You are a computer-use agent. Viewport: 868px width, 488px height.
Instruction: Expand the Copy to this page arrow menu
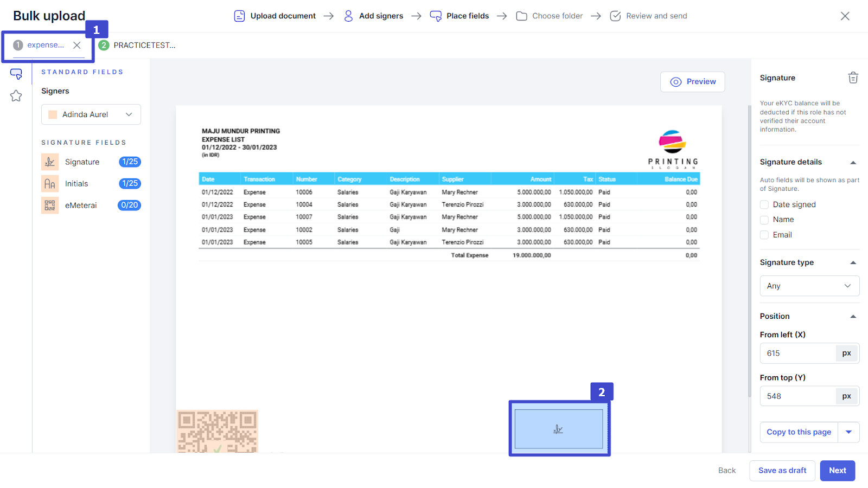click(848, 432)
